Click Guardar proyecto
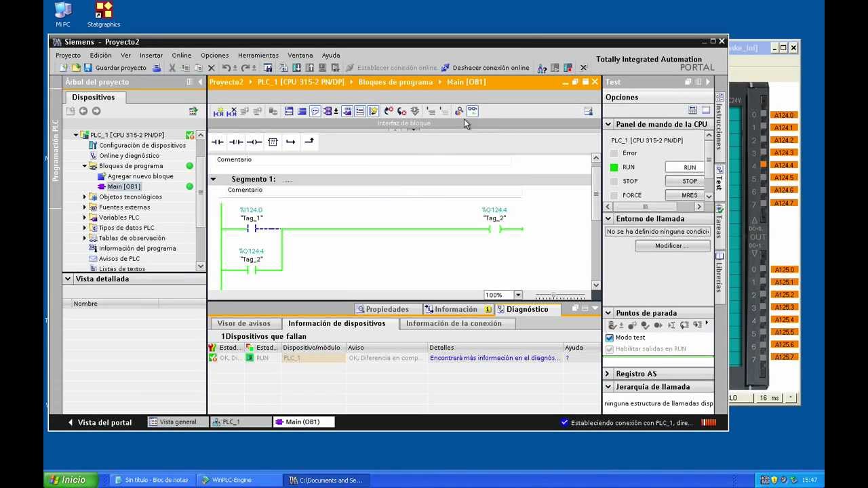Screen dimensions: 868x488 click(x=115, y=68)
